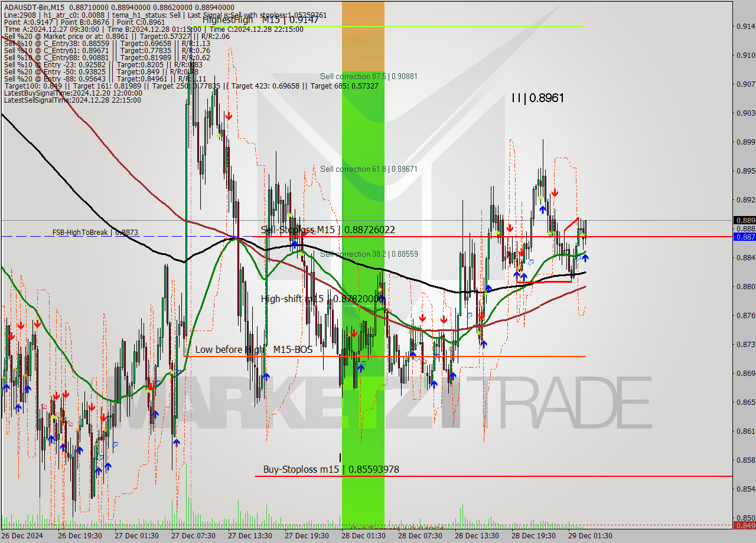Click the 'Target100: 0.849' targets line
The image size is (756, 543).
coord(191,86)
